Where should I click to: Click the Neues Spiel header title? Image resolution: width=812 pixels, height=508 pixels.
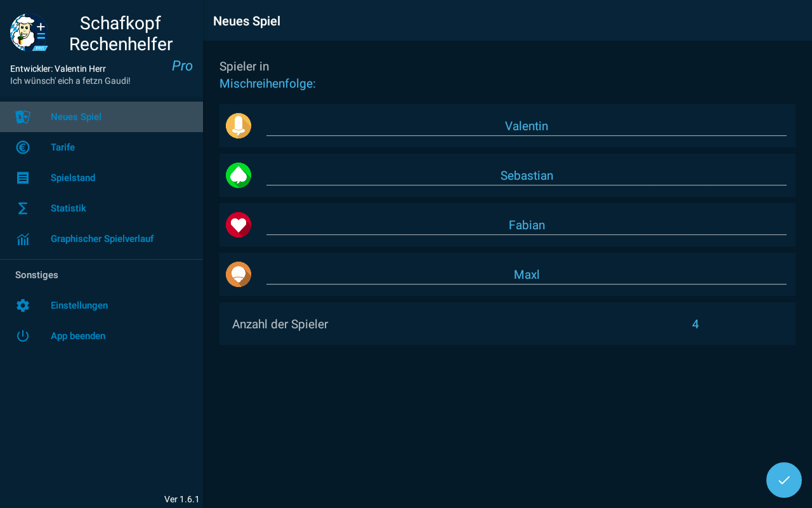(x=247, y=21)
